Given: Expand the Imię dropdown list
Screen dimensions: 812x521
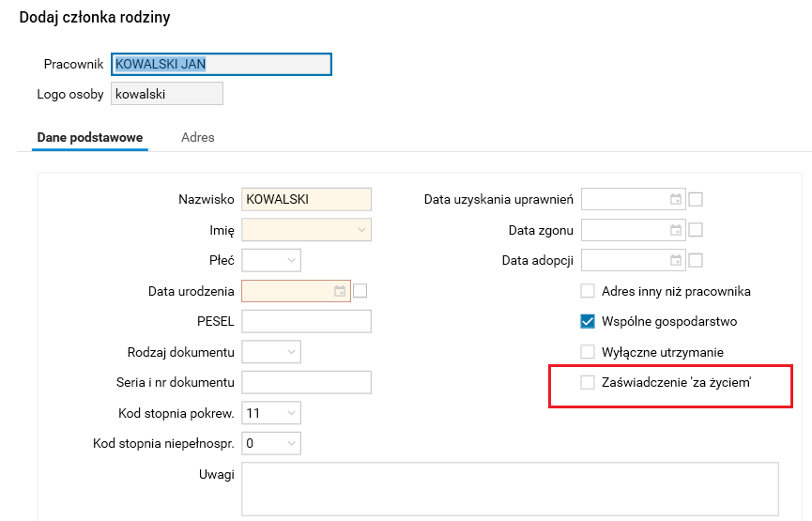Looking at the screenshot, I should [x=361, y=230].
